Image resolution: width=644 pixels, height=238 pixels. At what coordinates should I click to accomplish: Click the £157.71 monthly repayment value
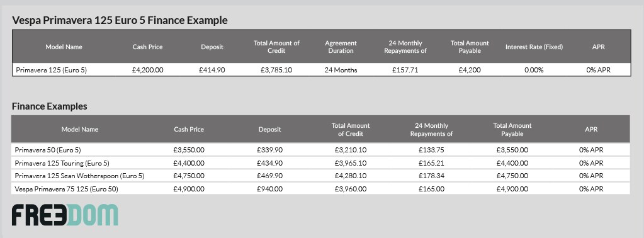(405, 70)
